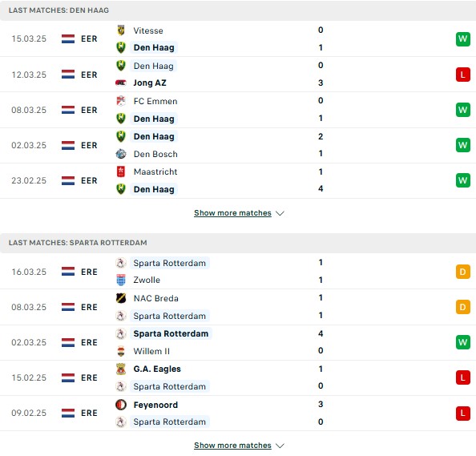Expand Den Haag matches with Show more chevron
Screen dimensions: 476x456
(x=280, y=213)
